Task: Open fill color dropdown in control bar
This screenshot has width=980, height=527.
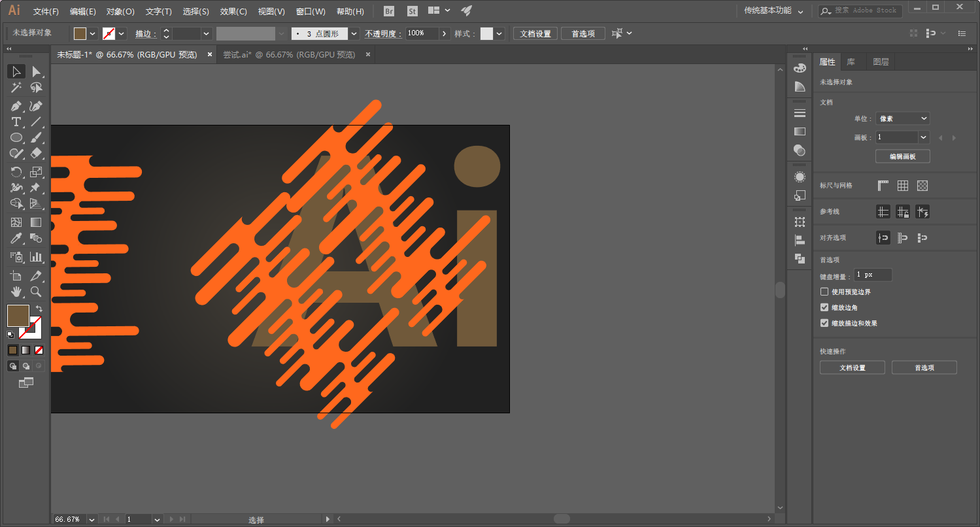Action: 93,33
